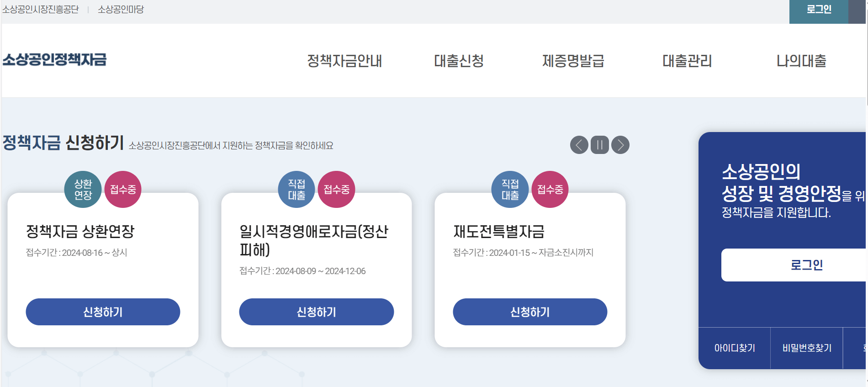This screenshot has width=868, height=387.
Task: Click the next slide arrow in the carousel
Action: (x=620, y=144)
